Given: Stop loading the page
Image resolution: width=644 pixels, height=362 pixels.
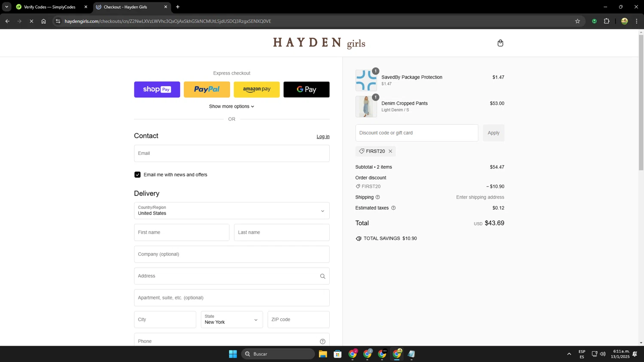Looking at the screenshot, I should (31, 21).
